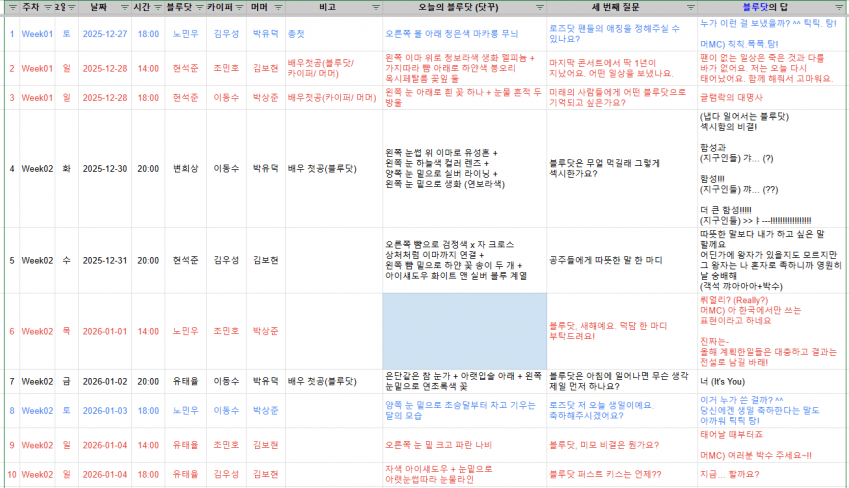
Task: Open the filter for the 시간 column
Action: 158,8
